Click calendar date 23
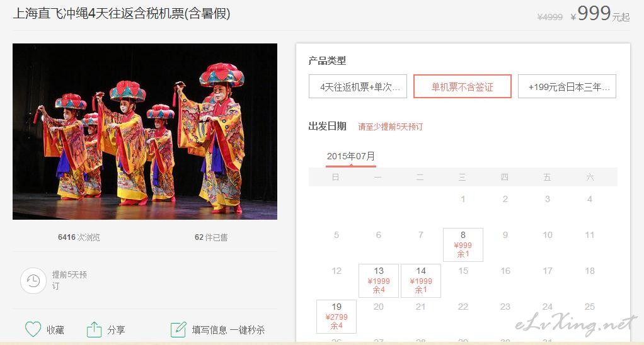 tap(505, 307)
